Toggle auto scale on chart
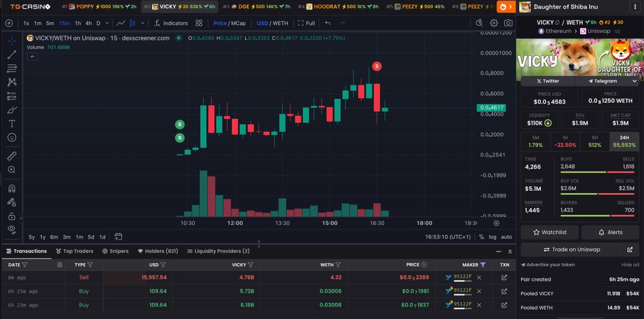The image size is (644, 319). coord(506,237)
